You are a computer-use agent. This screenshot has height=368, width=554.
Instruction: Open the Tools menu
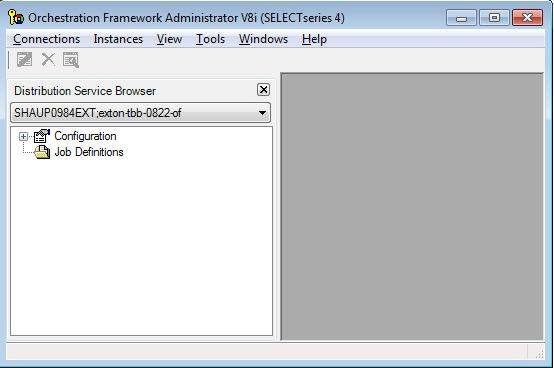click(211, 39)
